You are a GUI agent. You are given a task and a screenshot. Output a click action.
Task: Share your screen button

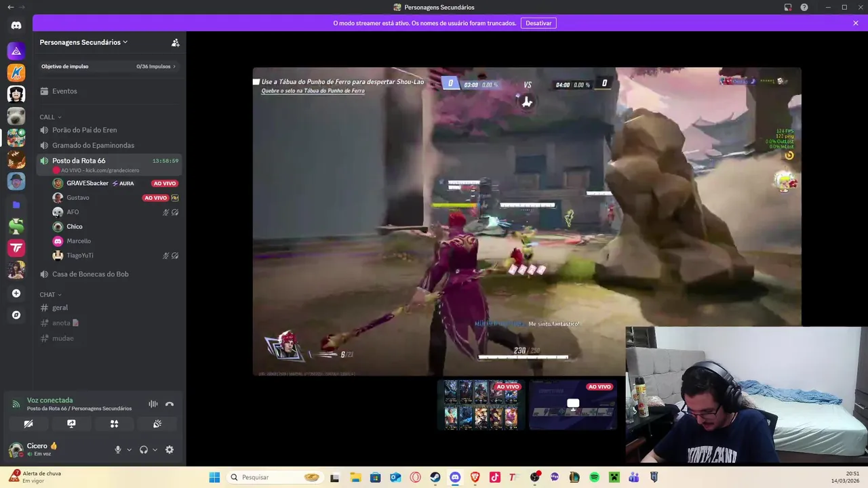pyautogui.click(x=71, y=424)
